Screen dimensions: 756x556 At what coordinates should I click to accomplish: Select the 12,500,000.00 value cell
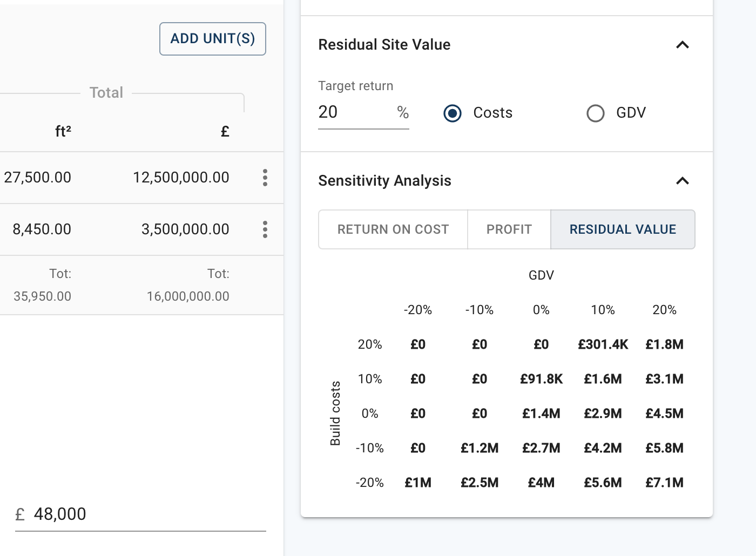point(181,178)
